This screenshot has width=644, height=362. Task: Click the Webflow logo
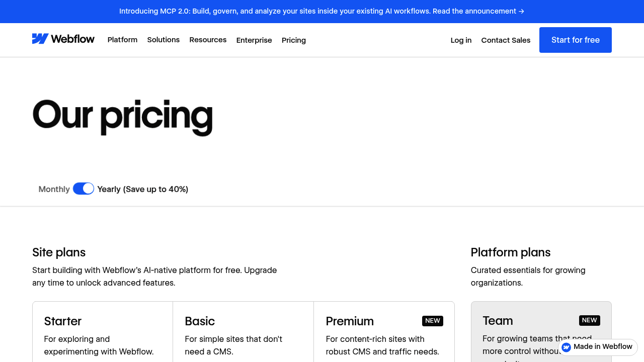pos(63,39)
